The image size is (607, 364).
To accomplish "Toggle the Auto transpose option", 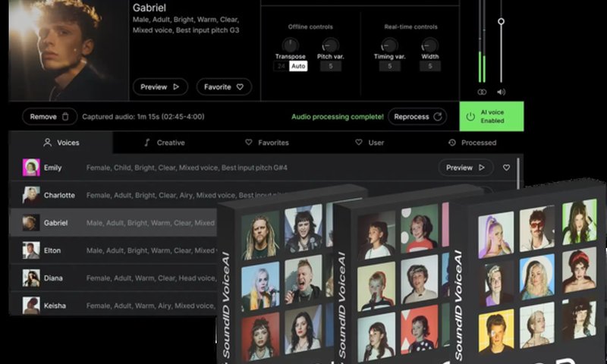I will coord(298,67).
